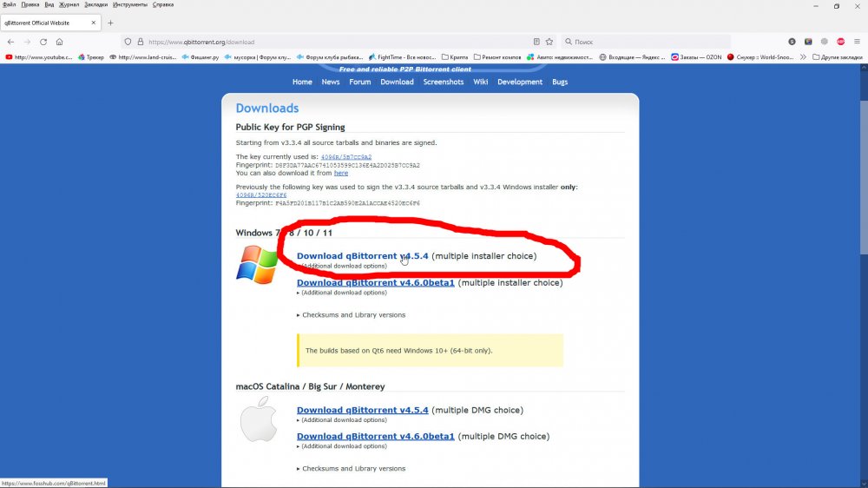This screenshot has width=868, height=488.
Task: Open the Firefox hamburger menu
Action: tap(858, 42)
